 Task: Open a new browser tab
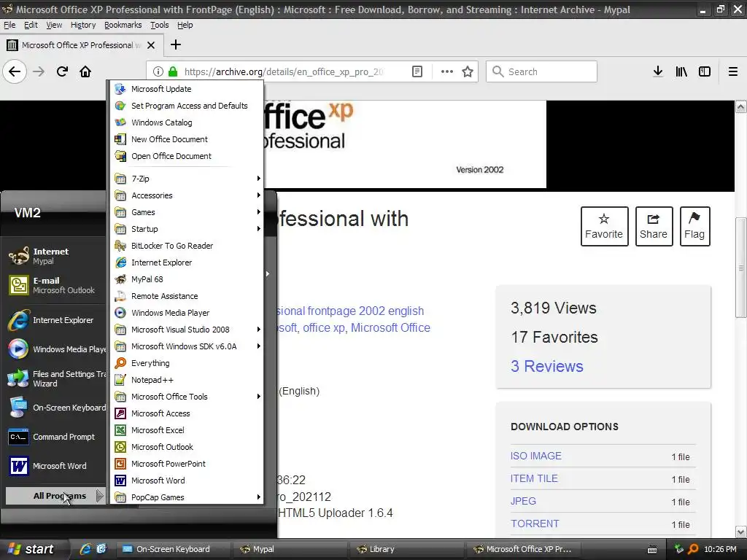point(175,44)
